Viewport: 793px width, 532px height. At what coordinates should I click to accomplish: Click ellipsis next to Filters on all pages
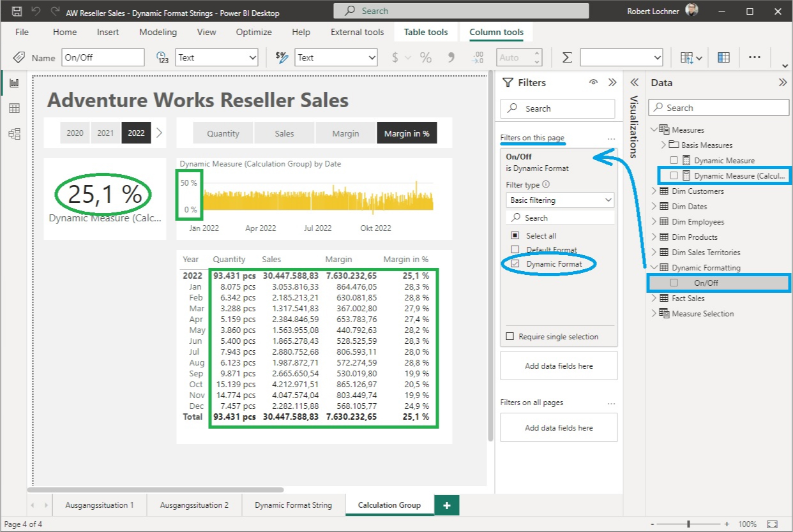point(611,403)
